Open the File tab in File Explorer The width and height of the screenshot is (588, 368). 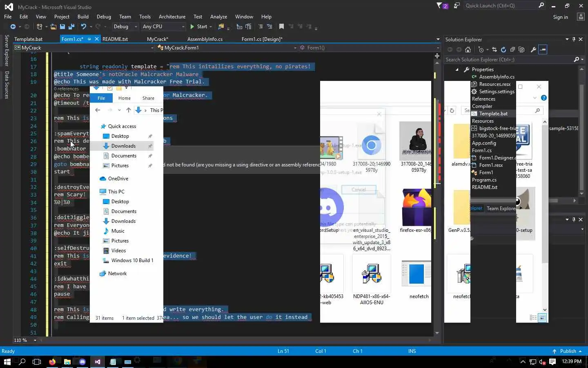pos(101,98)
